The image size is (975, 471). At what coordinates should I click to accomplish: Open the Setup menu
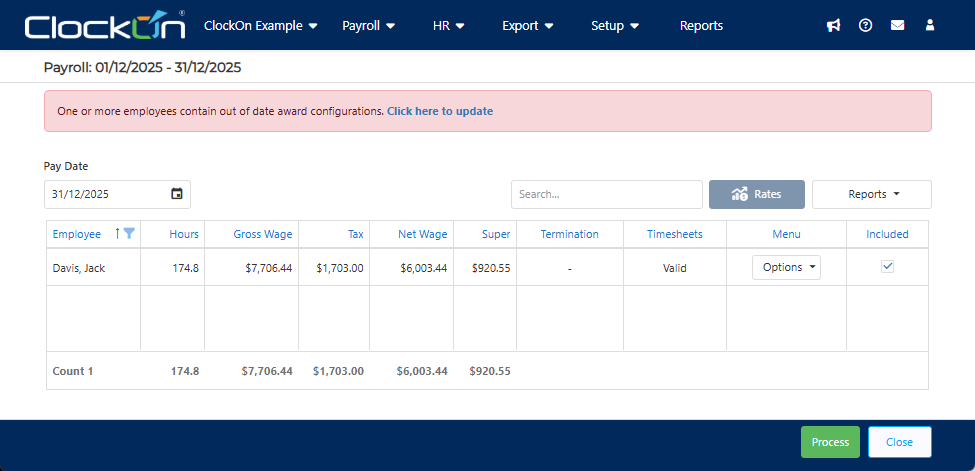pos(615,26)
